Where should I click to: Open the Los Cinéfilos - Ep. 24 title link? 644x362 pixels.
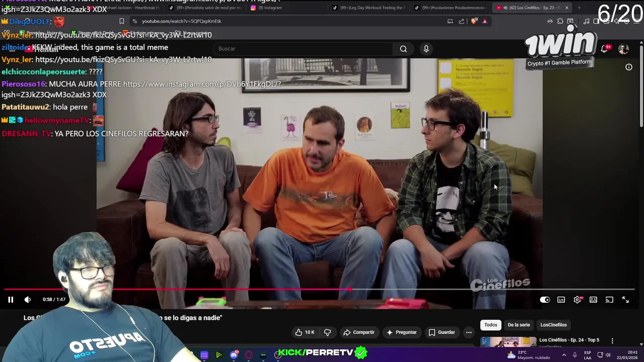[x=569, y=340]
